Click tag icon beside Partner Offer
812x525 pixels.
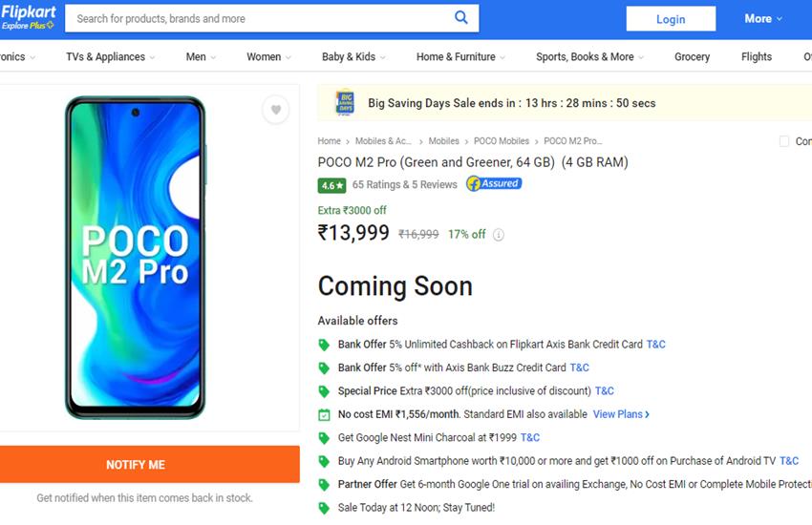(324, 484)
